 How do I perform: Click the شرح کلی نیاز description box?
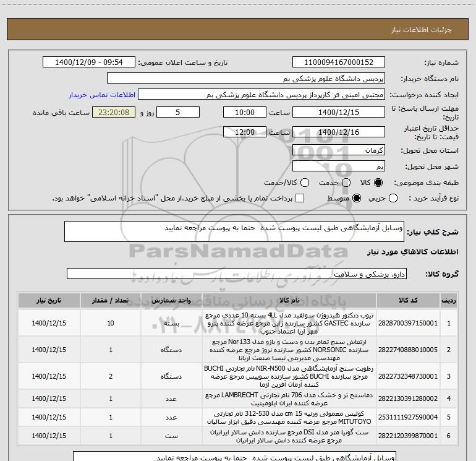point(234,231)
